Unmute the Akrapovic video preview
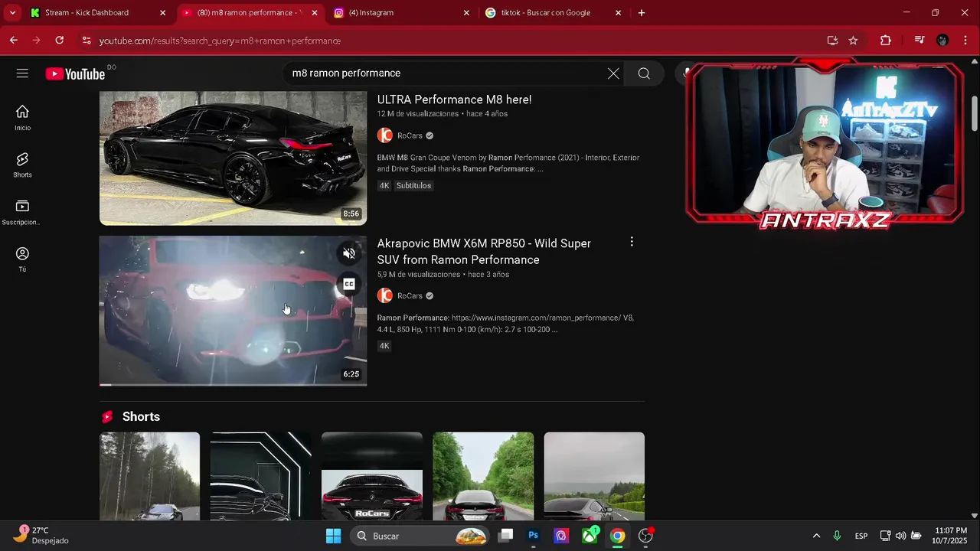The image size is (980, 551). 349,253
